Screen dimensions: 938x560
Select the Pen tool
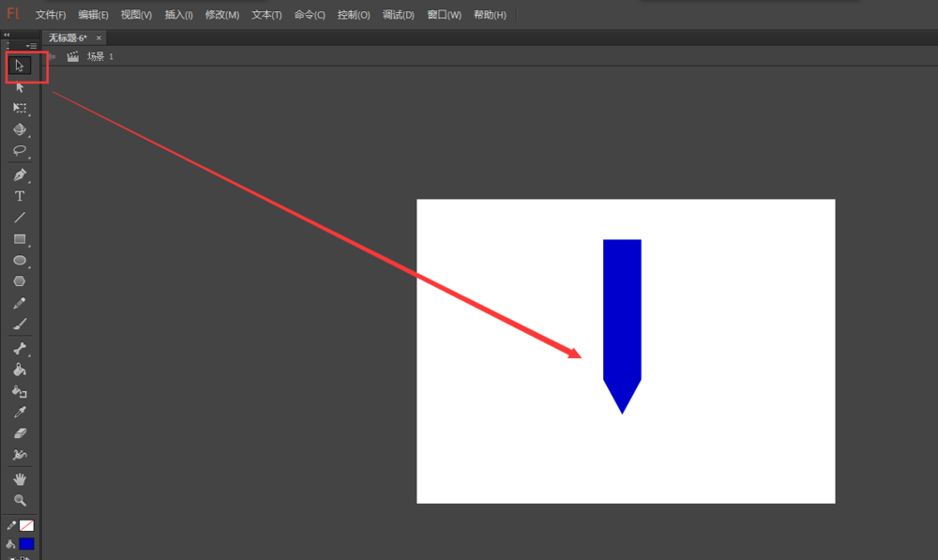[19, 174]
